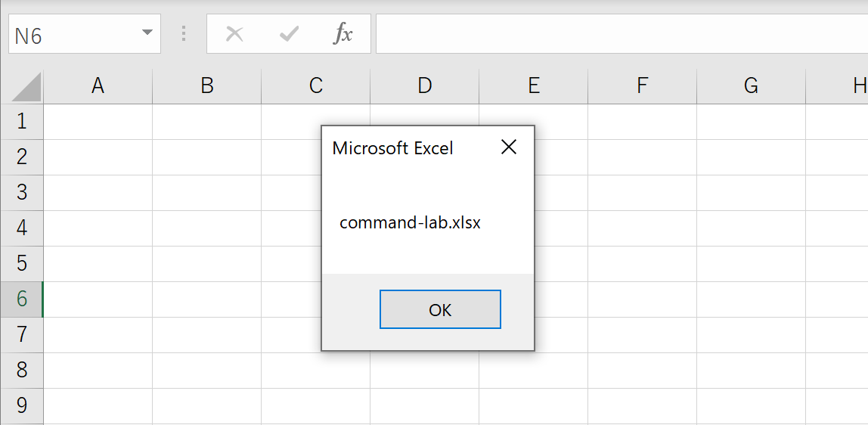868x425 pixels.
Task: Select row 7 header
Action: click(x=22, y=335)
